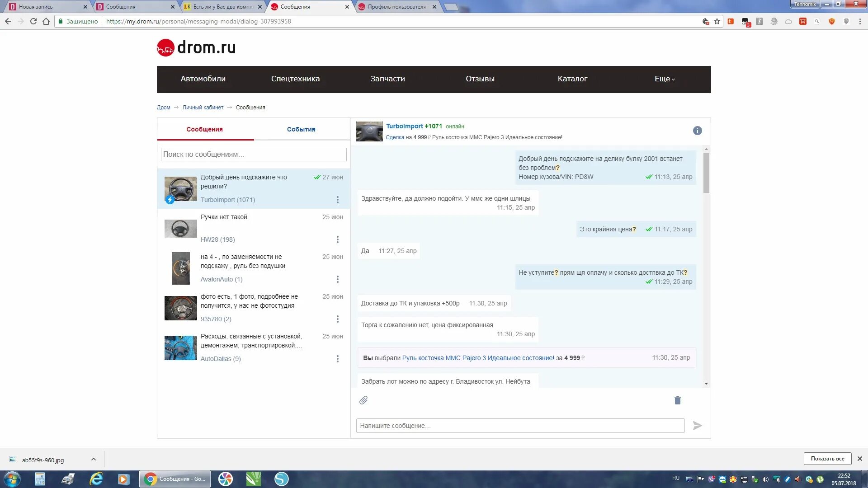Open Запчасти in navigation bar
The width and height of the screenshot is (868, 488).
387,79
